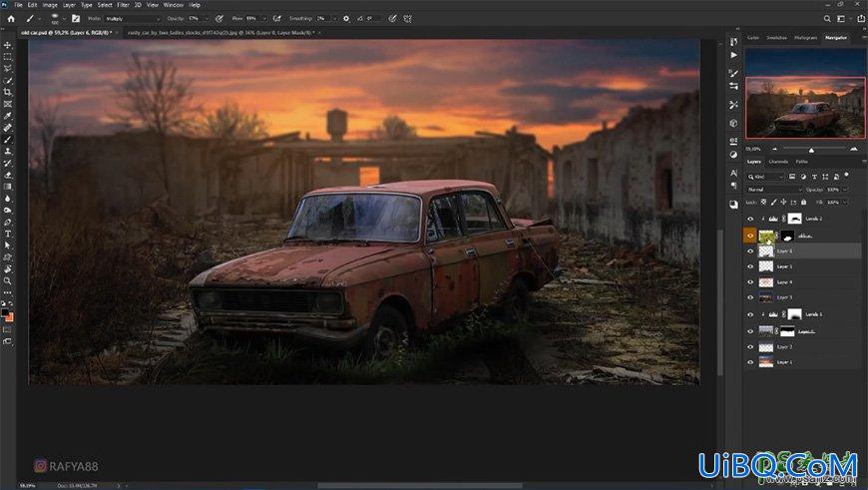Viewport: 868px width, 490px height.
Task: Select the Clone Stamp tool
Action: [8, 151]
